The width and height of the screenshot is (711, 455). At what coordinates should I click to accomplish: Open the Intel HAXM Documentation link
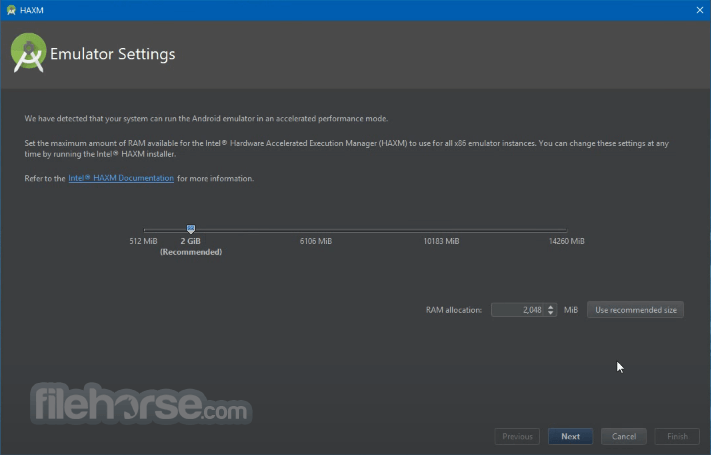click(121, 178)
